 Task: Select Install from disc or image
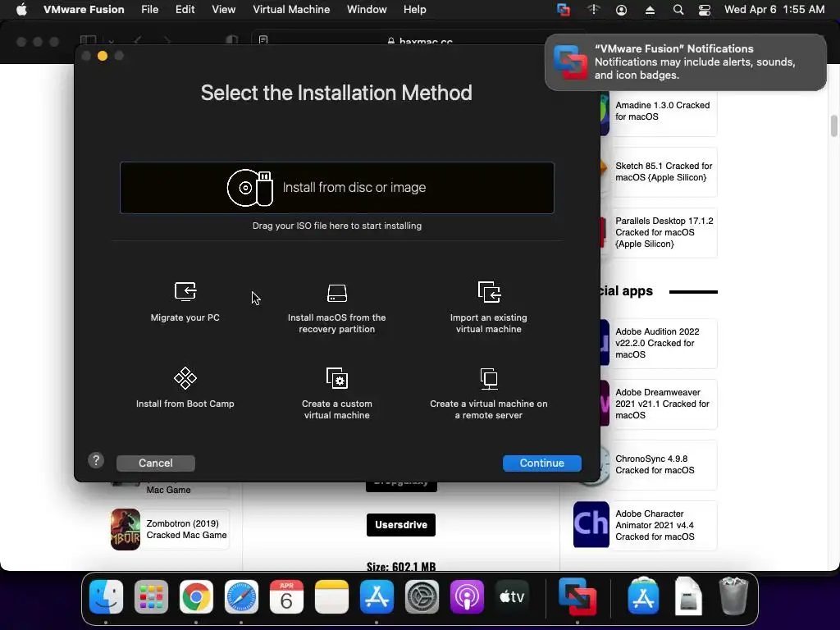[x=337, y=188]
